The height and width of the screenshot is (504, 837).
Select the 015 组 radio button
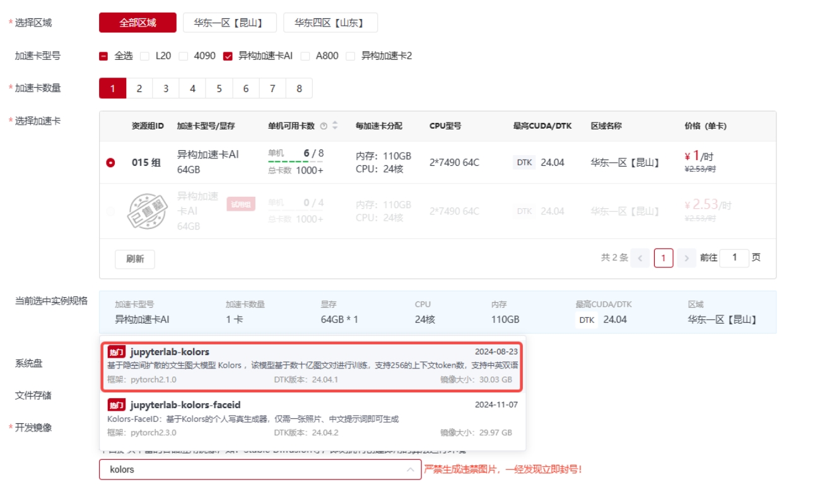111,163
